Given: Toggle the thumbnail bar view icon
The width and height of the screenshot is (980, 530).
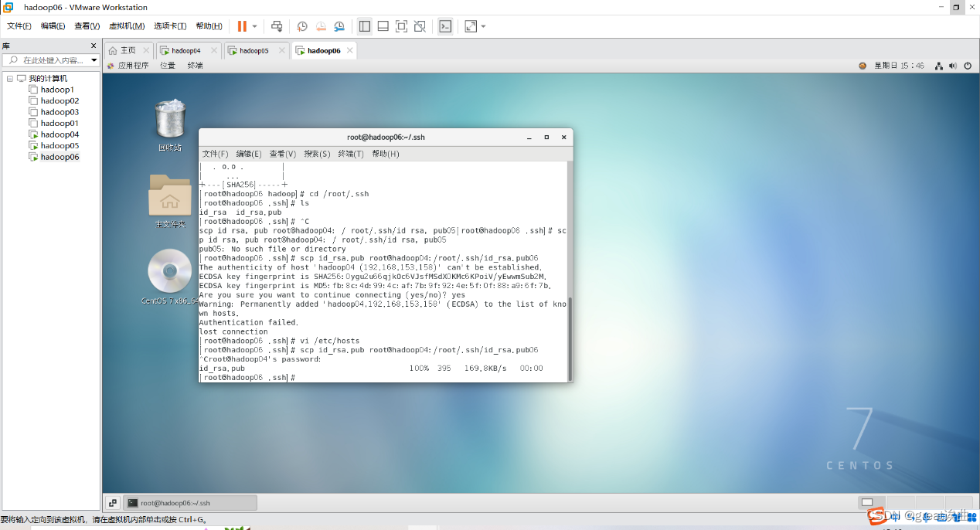Looking at the screenshot, I should pos(383,26).
